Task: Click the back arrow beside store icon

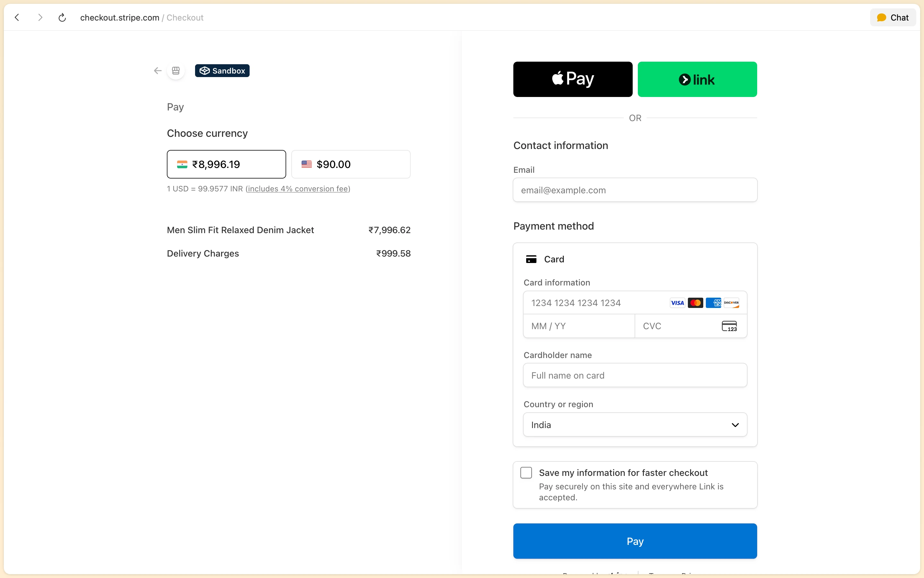Action: point(157,71)
